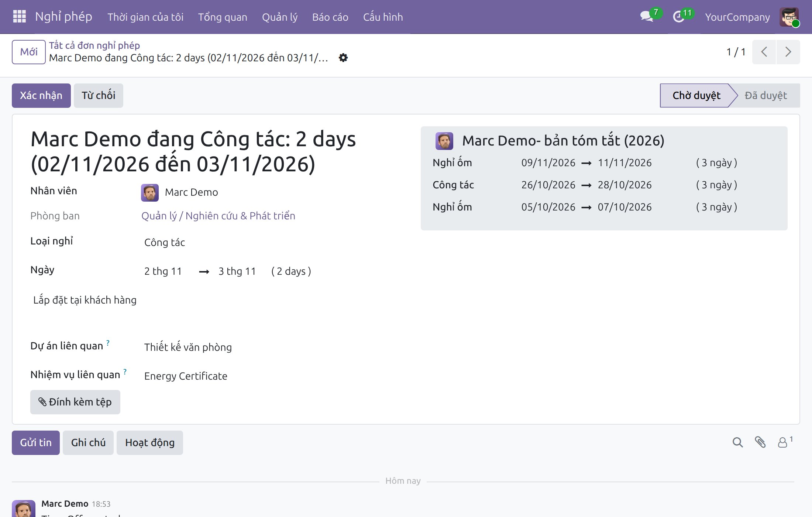812x517 pixels.
Task: Click the start date 2 thg 11
Action: (163, 271)
